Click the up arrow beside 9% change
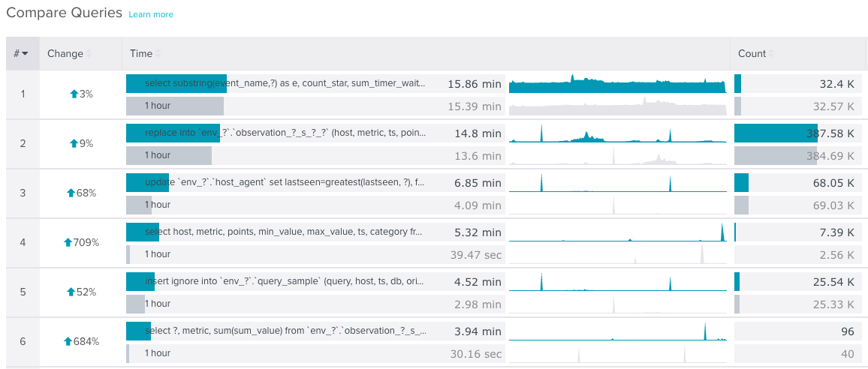The image size is (868, 369). coord(74,143)
